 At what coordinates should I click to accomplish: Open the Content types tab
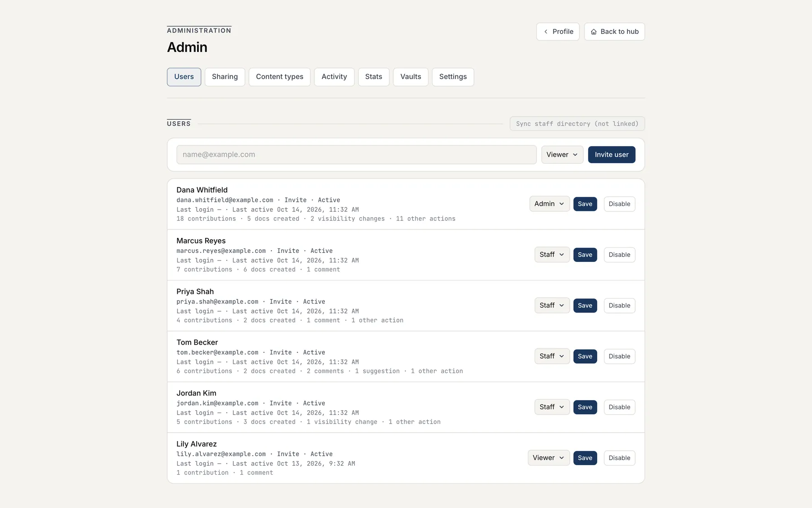[280, 77]
